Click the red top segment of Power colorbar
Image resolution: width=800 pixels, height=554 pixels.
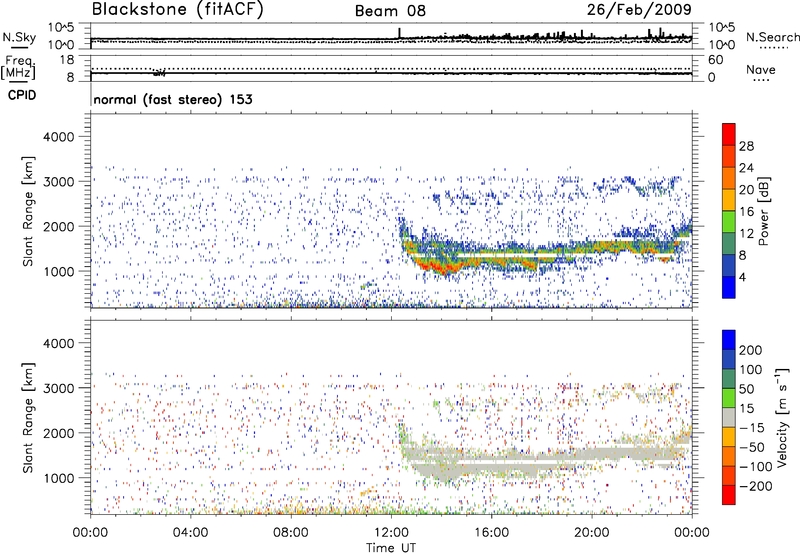tap(729, 134)
